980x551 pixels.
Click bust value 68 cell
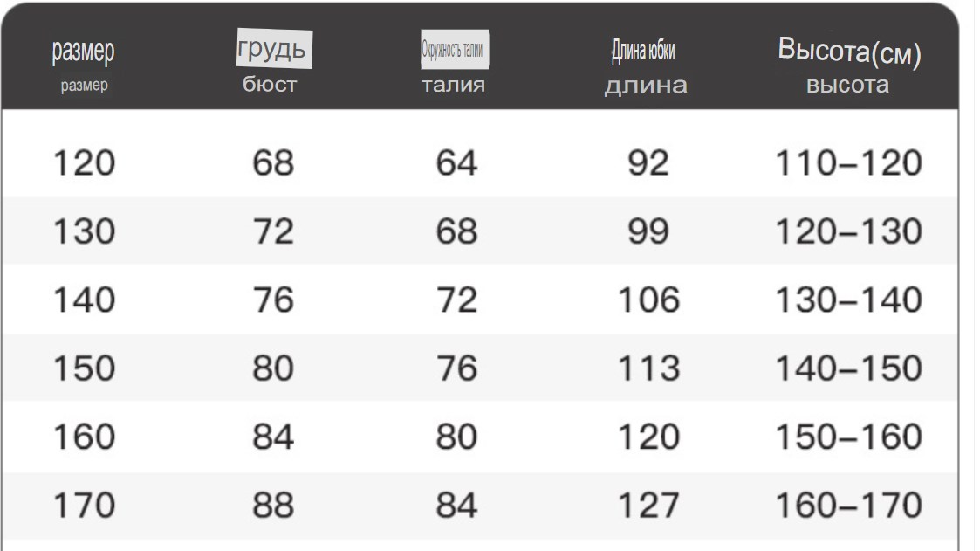273,163
